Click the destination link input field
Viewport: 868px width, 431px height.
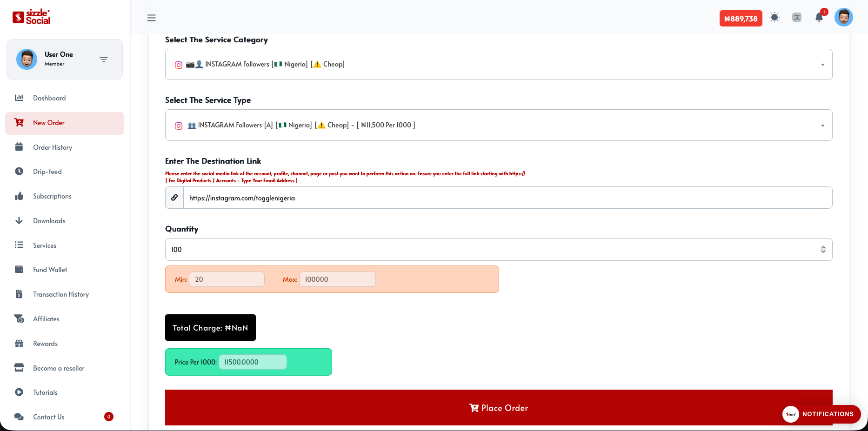click(507, 198)
